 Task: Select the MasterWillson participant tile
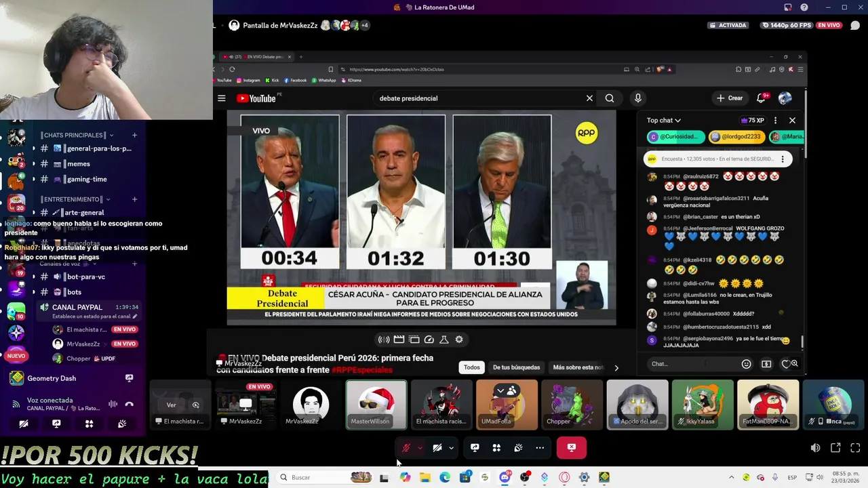(376, 405)
